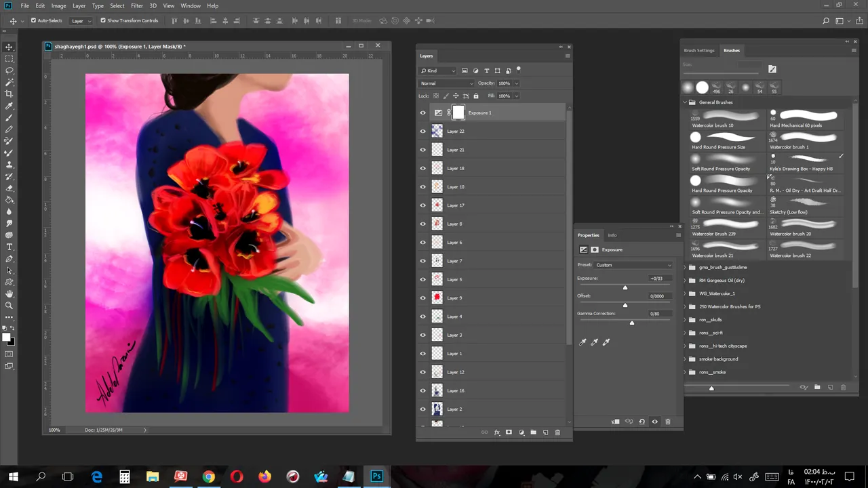This screenshot has width=868, height=488.
Task: Open the Windows Start menu
Action: pos(13,476)
